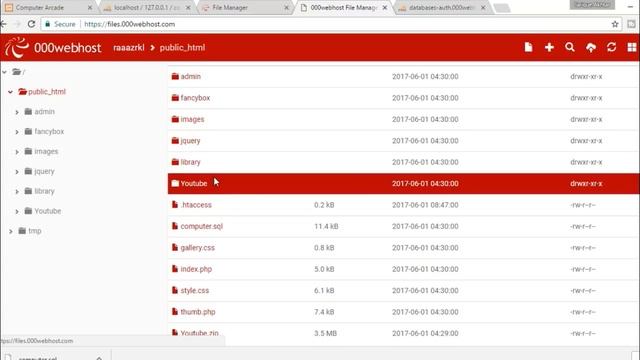The width and height of the screenshot is (640, 360).
Task: Click 2017-06-01 08:47:00 date of .htaccess
Action: [x=425, y=205]
